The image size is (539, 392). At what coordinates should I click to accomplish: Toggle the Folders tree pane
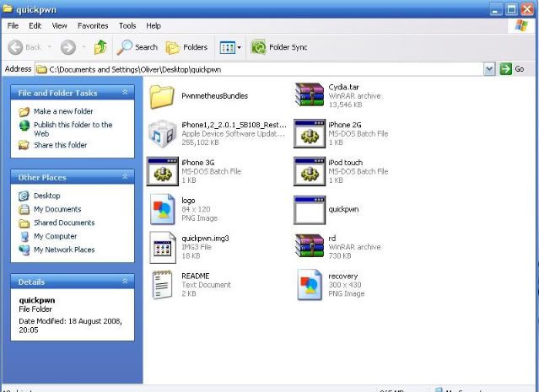tap(186, 47)
